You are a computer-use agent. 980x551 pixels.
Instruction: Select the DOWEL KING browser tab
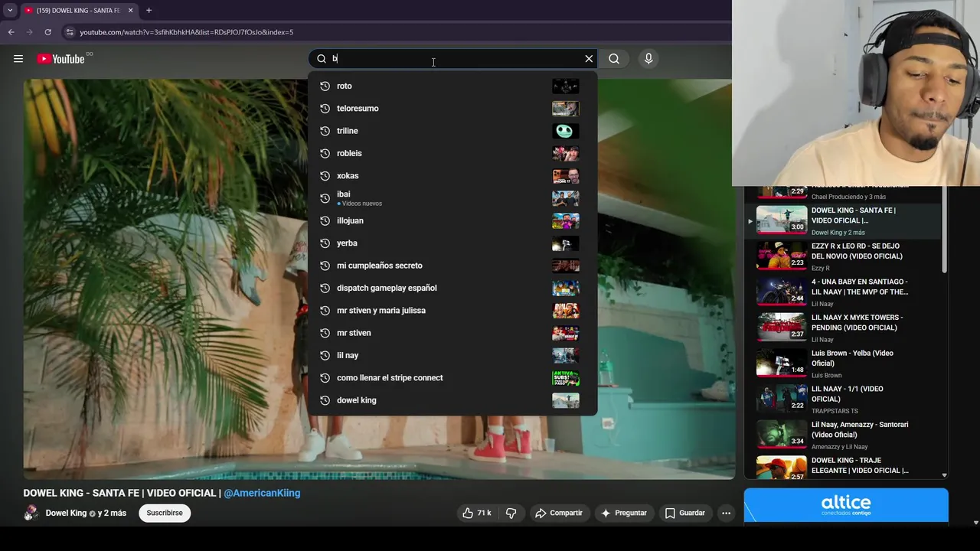[78, 10]
